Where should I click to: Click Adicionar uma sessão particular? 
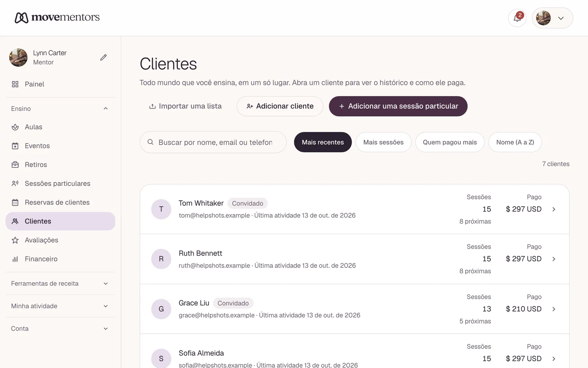tap(398, 106)
